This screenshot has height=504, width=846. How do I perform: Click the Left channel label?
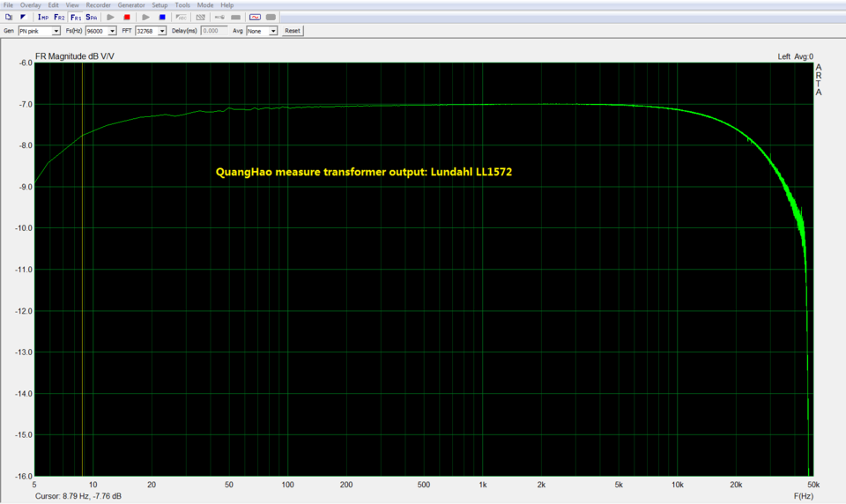(x=784, y=56)
